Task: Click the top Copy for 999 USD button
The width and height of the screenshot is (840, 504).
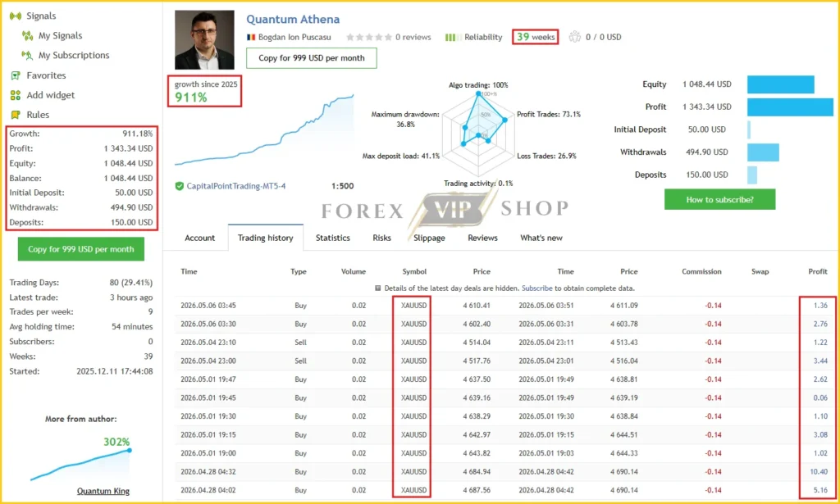Action: 312,58
